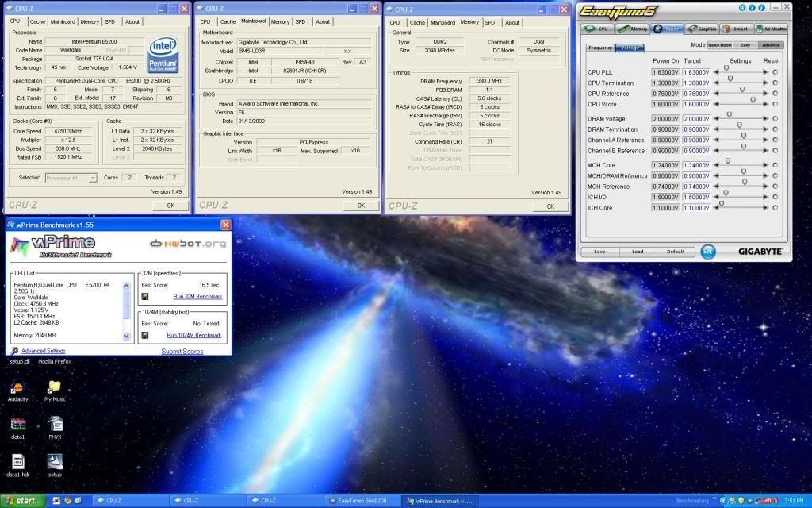Click EasyTune6 taskbar button
Screen dimensions: 812x508
[363, 501]
